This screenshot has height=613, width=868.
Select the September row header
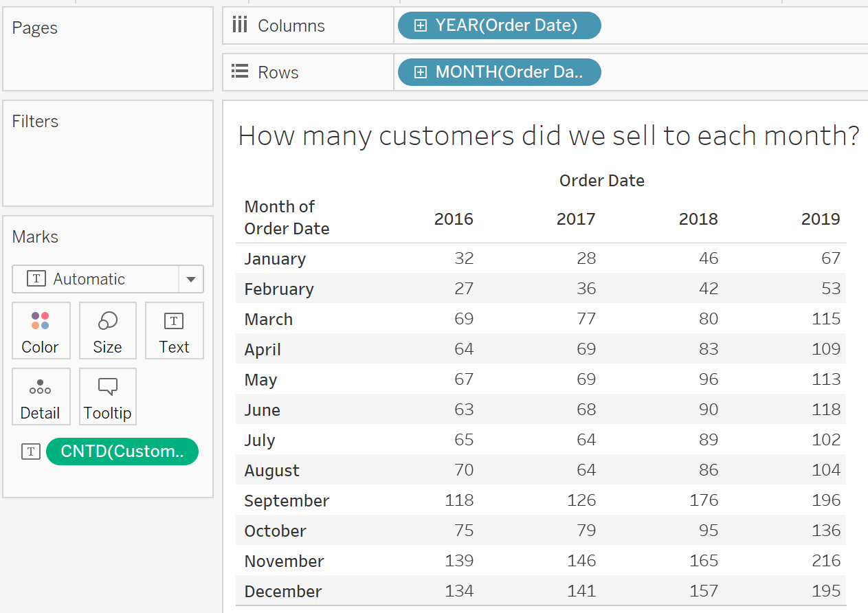pos(287,500)
